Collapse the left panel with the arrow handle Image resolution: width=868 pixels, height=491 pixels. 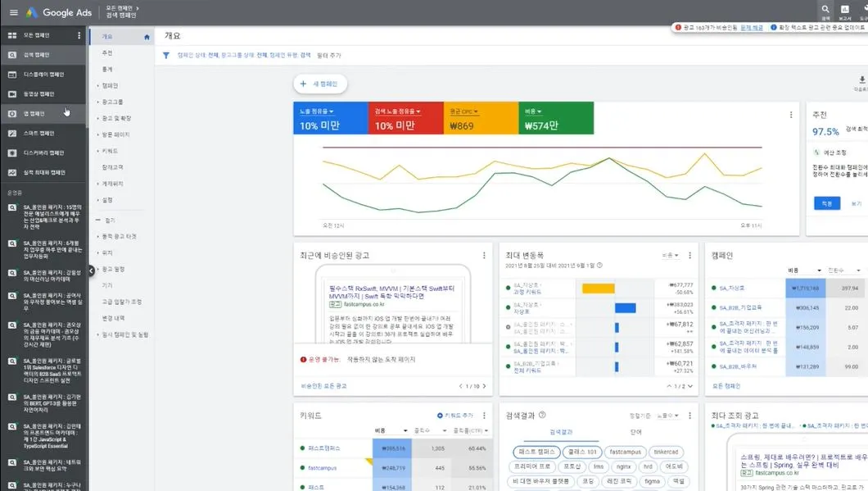pos(92,271)
